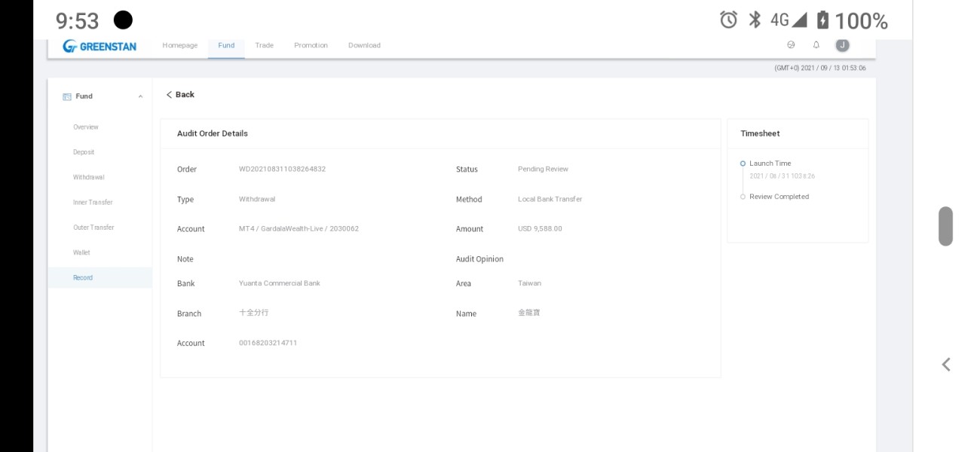The image size is (980, 452).
Task: Open the Promotion tab
Action: [x=311, y=45]
